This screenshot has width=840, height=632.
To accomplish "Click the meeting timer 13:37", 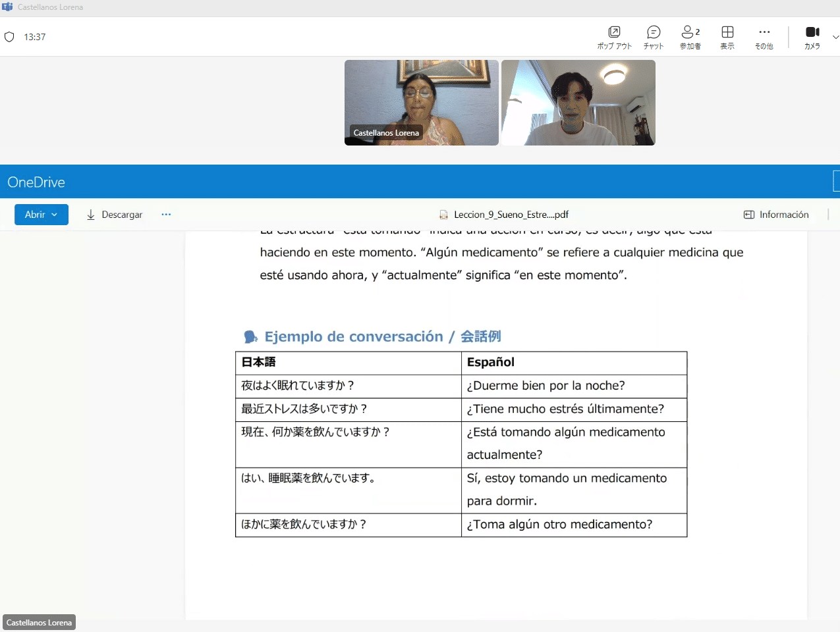I will point(35,37).
